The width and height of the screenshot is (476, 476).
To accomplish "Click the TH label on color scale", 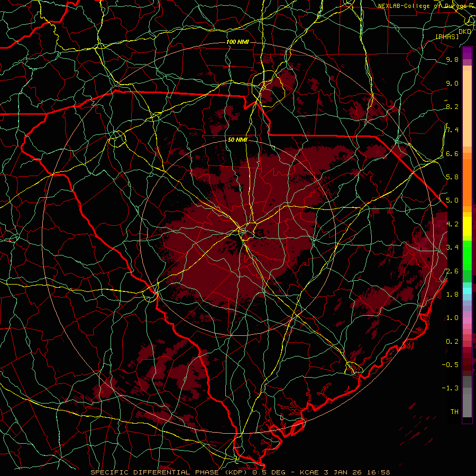I will [x=454, y=411].
